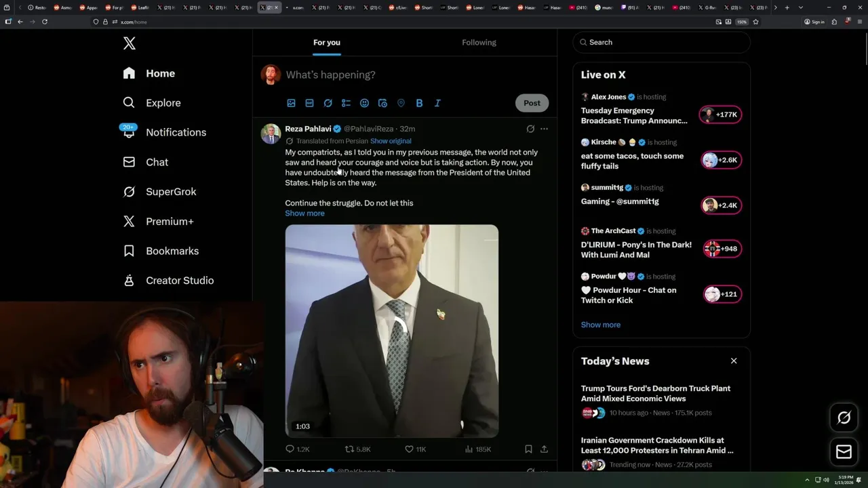Open Iranian Government Crackdown news story
This screenshot has width=868, height=488.
(657, 445)
